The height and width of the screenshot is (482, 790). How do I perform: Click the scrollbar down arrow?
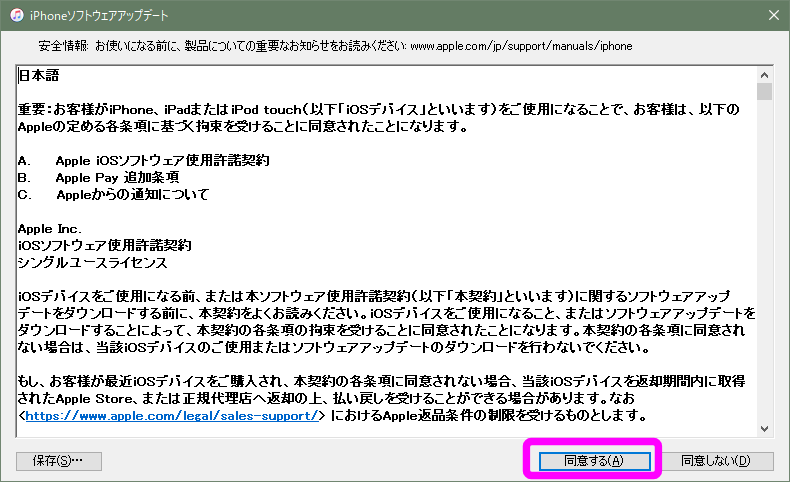[x=764, y=429]
